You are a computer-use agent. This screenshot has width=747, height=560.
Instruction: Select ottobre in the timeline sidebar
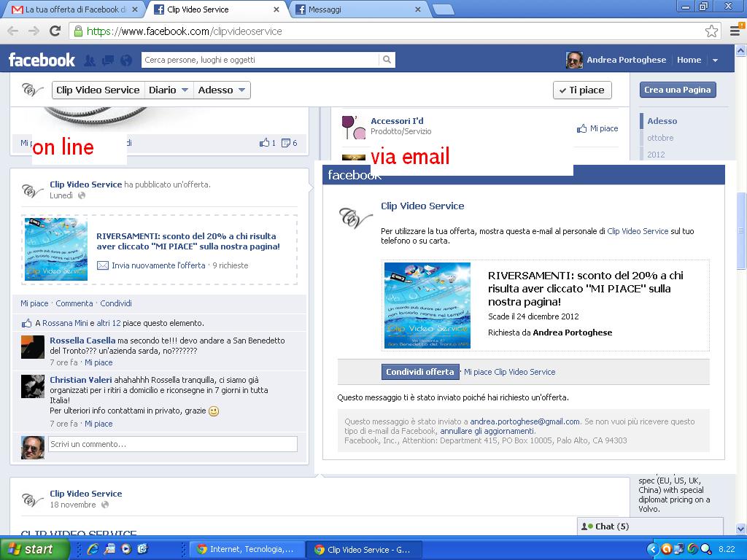pyautogui.click(x=660, y=138)
